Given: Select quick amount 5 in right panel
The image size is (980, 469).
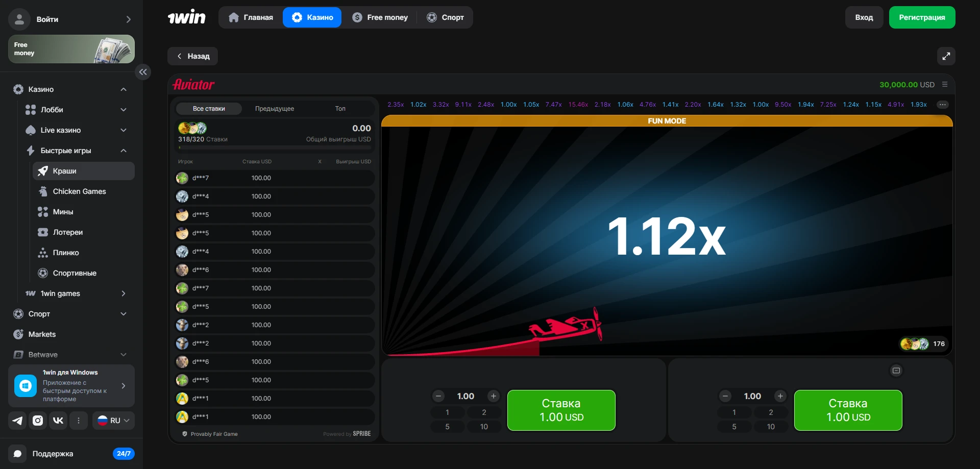Looking at the screenshot, I should click(x=734, y=427).
